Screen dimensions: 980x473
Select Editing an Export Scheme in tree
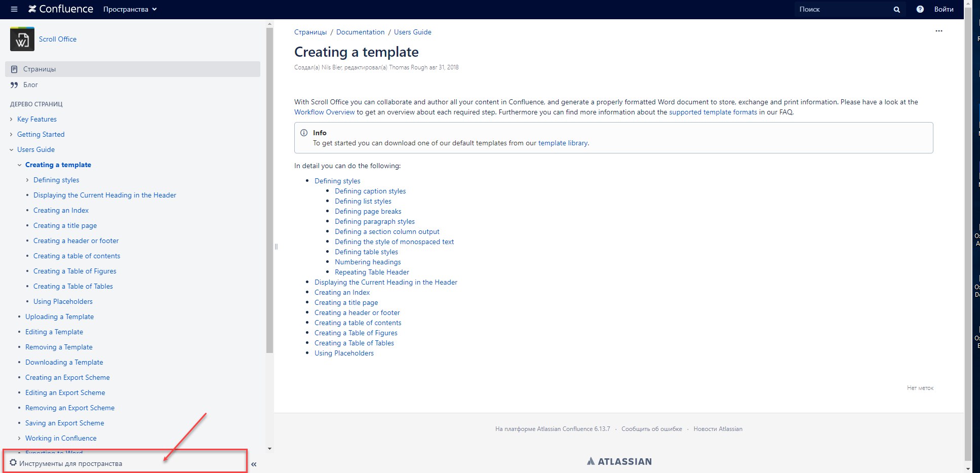pyautogui.click(x=65, y=392)
